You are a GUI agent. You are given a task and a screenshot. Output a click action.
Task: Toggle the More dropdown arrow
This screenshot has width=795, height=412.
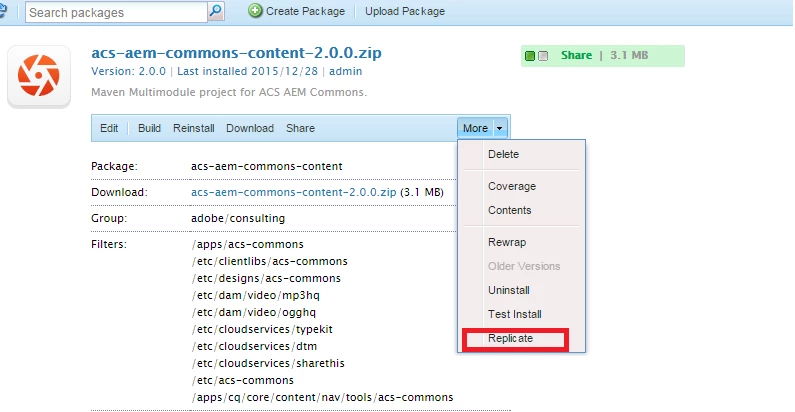[499, 128]
